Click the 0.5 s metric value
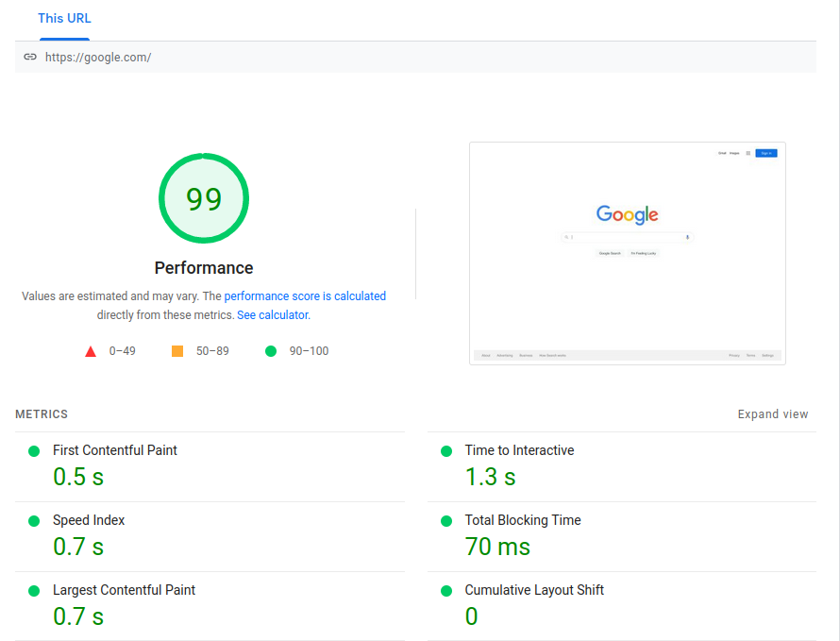 point(78,477)
